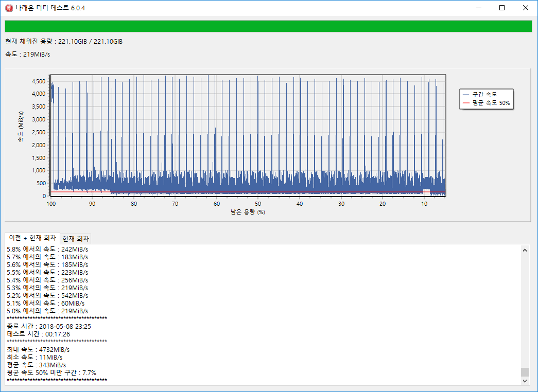
Task: Select the 5.4% 에서의 속도 : 256MiB/s line
Action: pyautogui.click(x=47, y=280)
